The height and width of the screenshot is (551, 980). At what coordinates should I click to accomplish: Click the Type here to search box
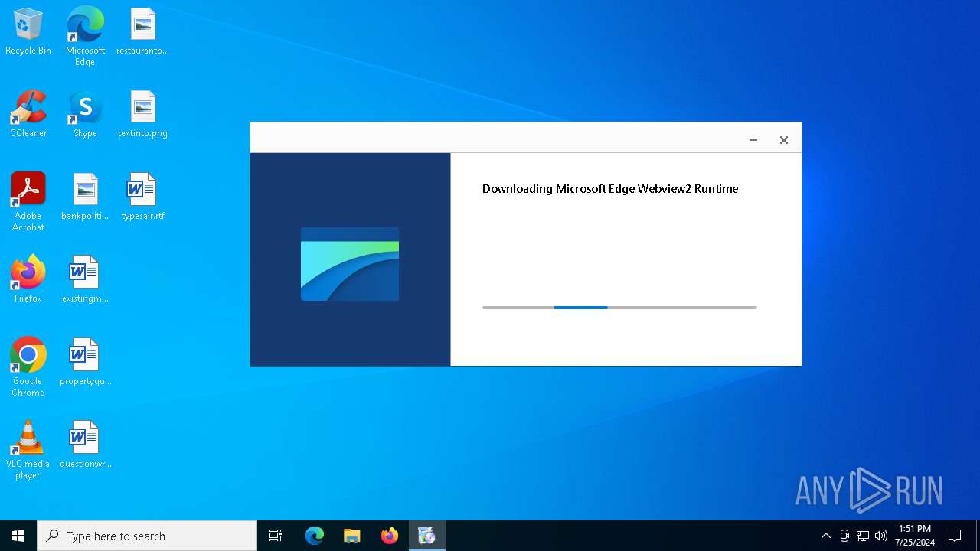[x=147, y=536]
